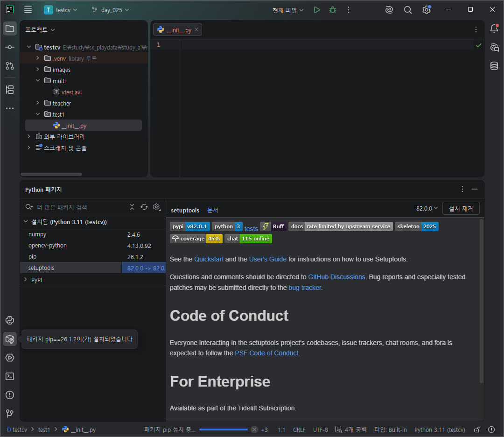Close the __init__.py editor tab
Viewport: 504px width, 437px height.
(x=196, y=29)
